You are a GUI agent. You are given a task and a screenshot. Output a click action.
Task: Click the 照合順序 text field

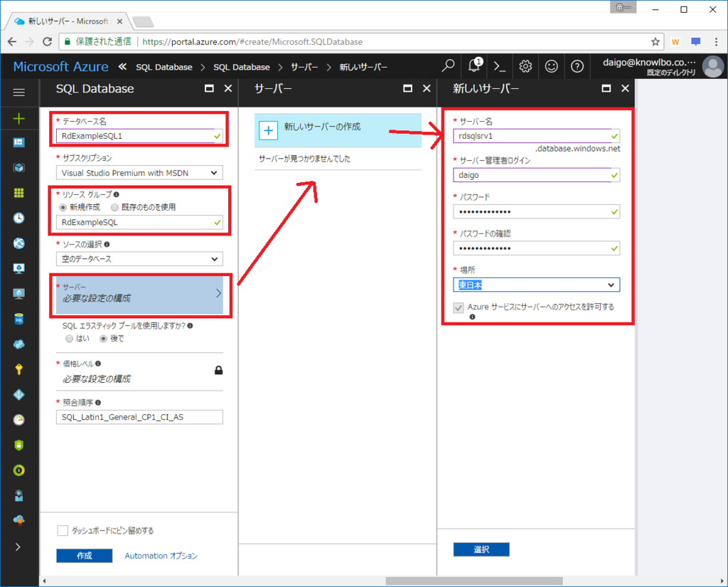pyautogui.click(x=139, y=417)
